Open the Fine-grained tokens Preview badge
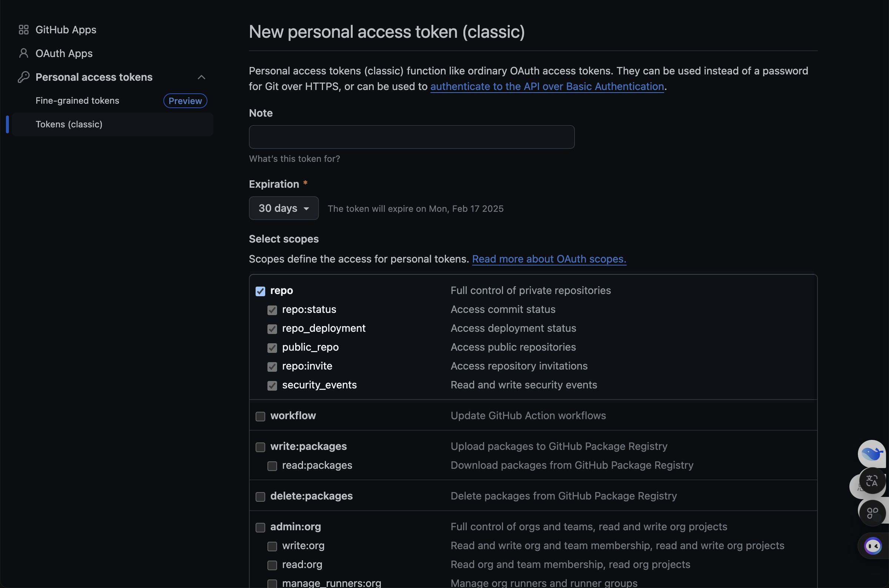Screen dimensions: 889x588 [x=185, y=101]
